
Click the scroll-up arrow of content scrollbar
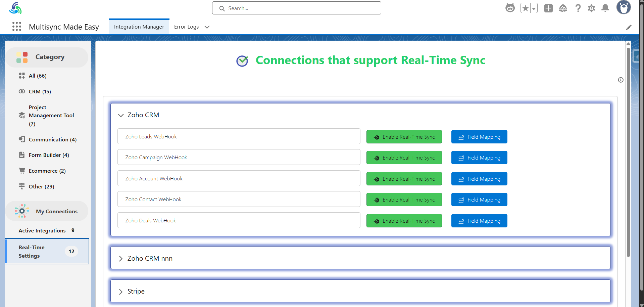click(628, 44)
